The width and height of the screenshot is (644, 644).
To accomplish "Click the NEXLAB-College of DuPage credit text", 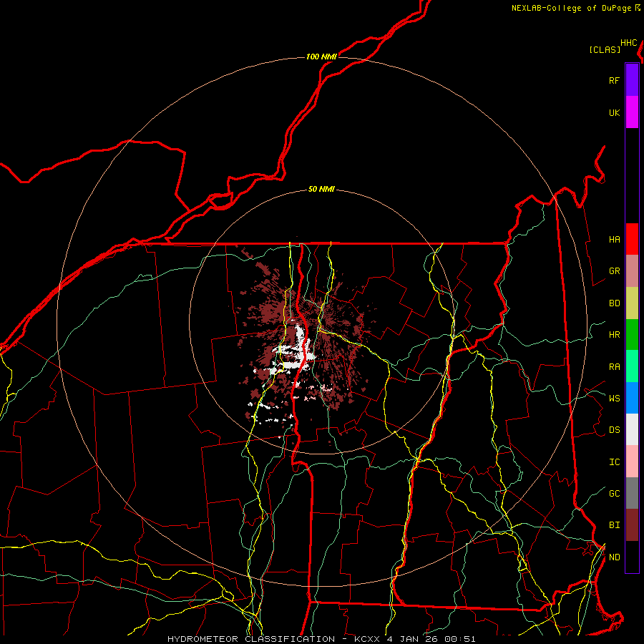I will (x=571, y=8).
